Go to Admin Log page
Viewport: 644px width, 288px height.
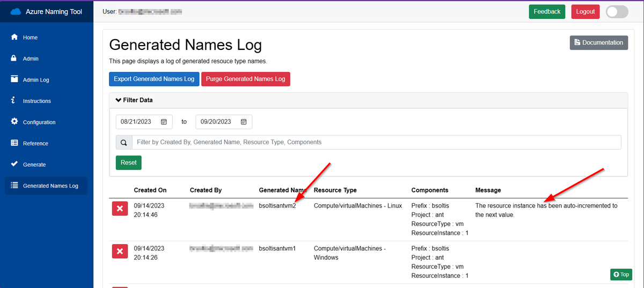46,80
